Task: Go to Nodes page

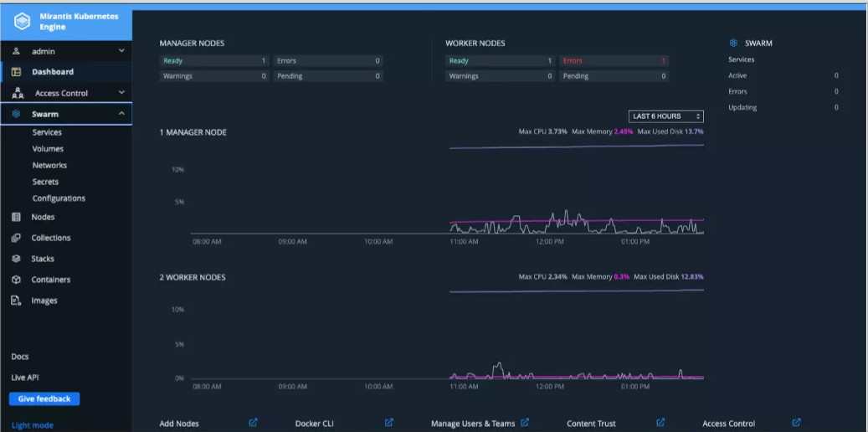Action: (x=43, y=217)
